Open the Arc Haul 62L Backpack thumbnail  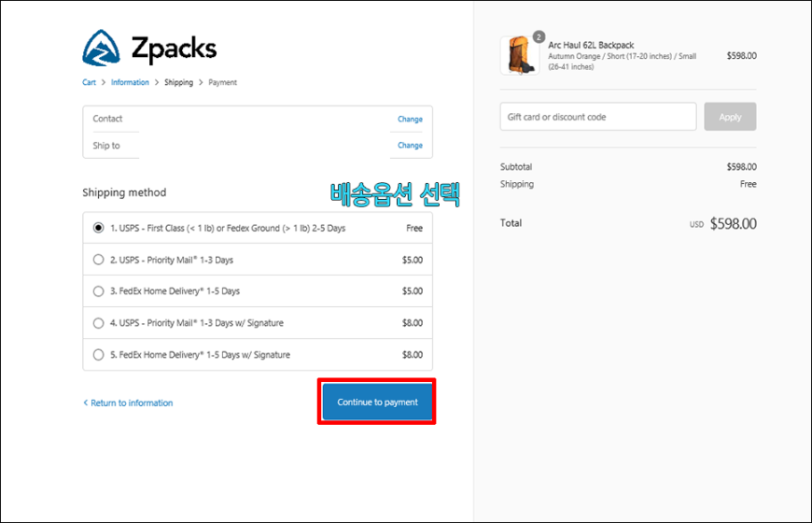tap(520, 55)
